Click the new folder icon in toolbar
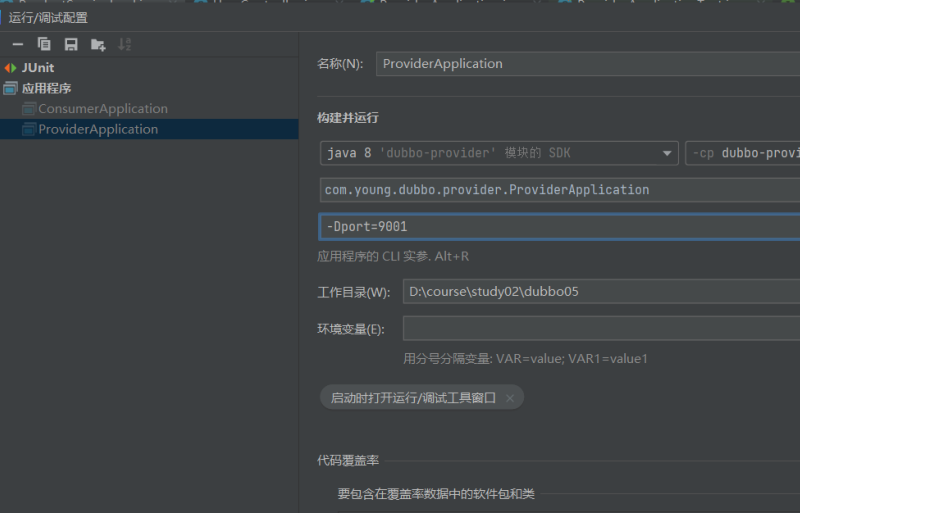Image resolution: width=950 pixels, height=513 pixels. tap(98, 44)
